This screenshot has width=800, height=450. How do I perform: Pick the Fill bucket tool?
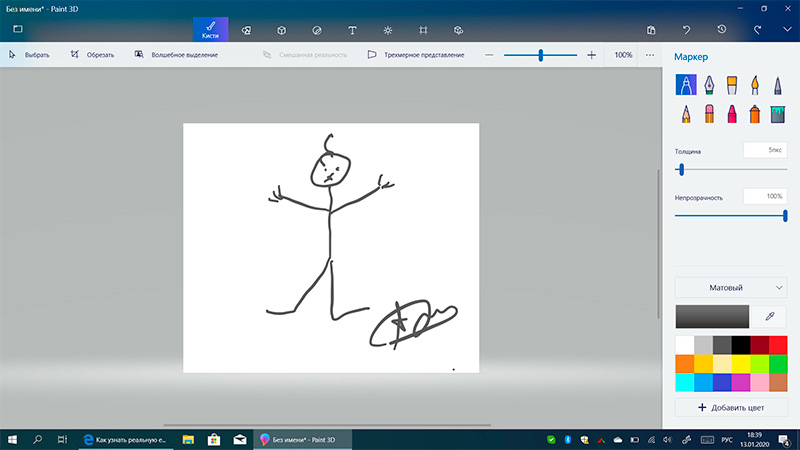tap(778, 114)
